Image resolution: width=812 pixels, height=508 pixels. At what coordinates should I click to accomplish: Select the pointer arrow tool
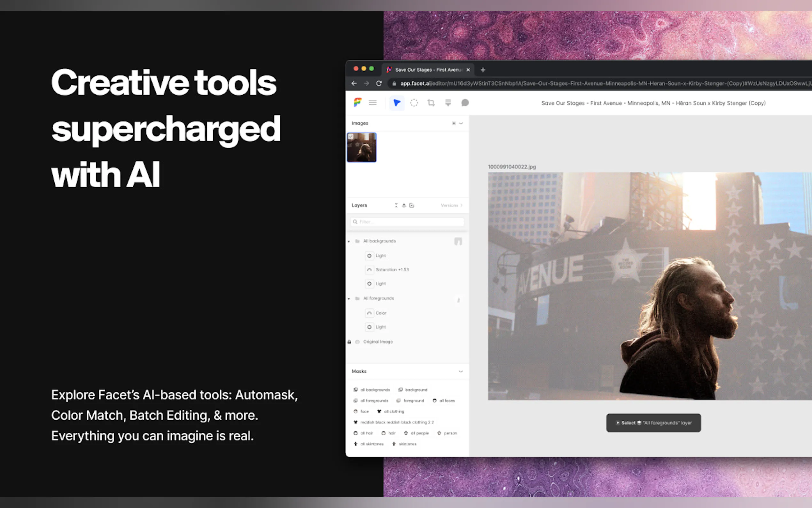[396, 103]
